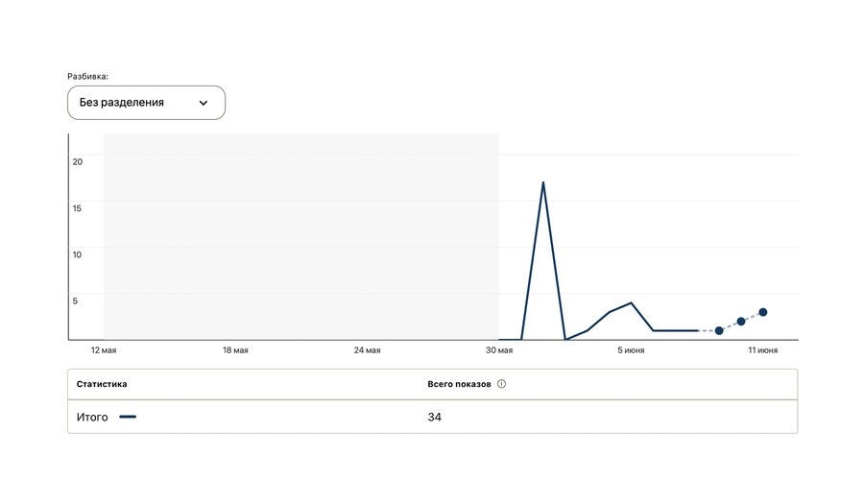Click the "11 июня" date label on the axis

763,350
